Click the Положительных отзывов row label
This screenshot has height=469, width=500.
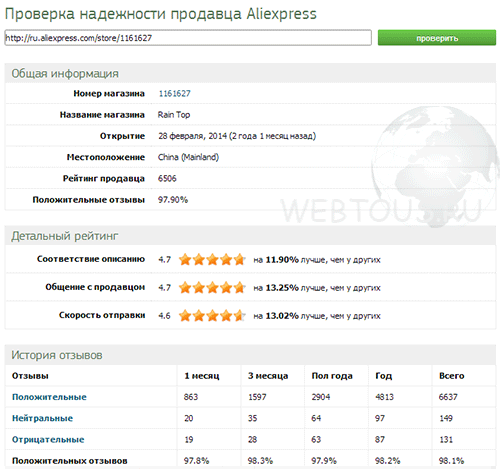coord(70,461)
